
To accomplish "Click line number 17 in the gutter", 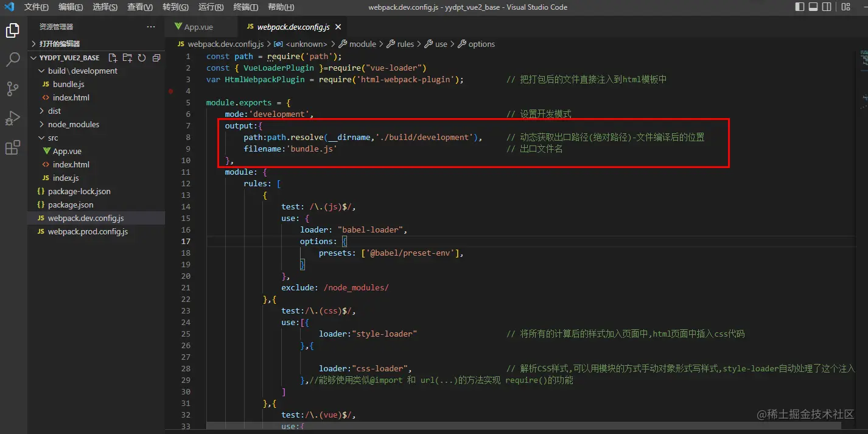I will [186, 241].
